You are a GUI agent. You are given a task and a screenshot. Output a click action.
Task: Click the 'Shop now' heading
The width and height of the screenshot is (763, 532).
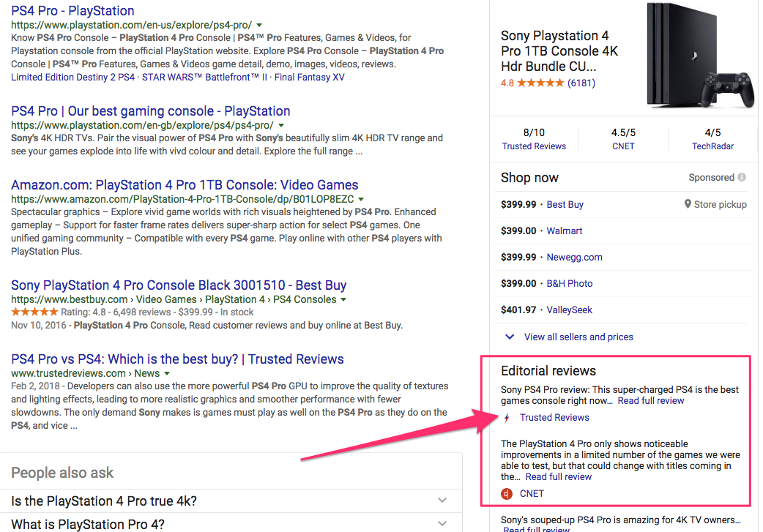529,178
